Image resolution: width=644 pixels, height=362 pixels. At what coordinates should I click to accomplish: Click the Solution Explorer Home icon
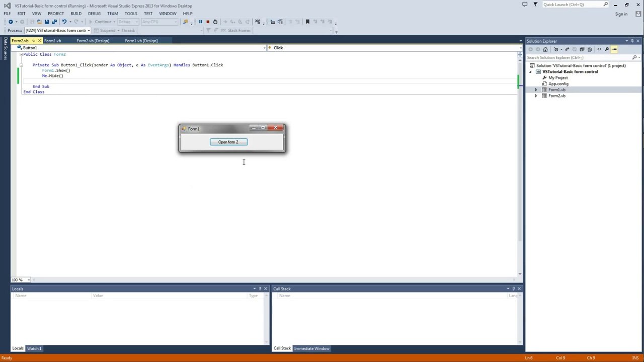coord(545,49)
